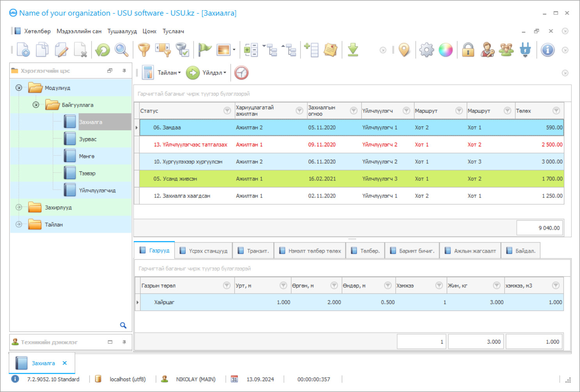Open filter for Үйлчлүүлэгч column

tap(406, 111)
